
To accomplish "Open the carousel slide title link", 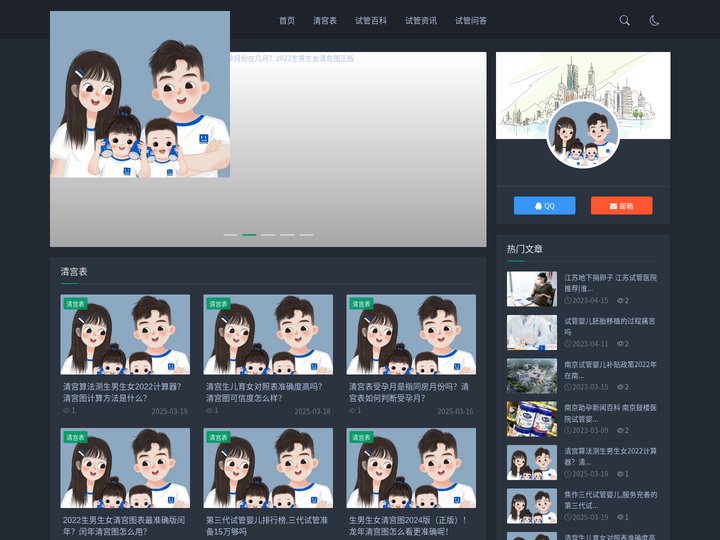I will tap(292, 58).
